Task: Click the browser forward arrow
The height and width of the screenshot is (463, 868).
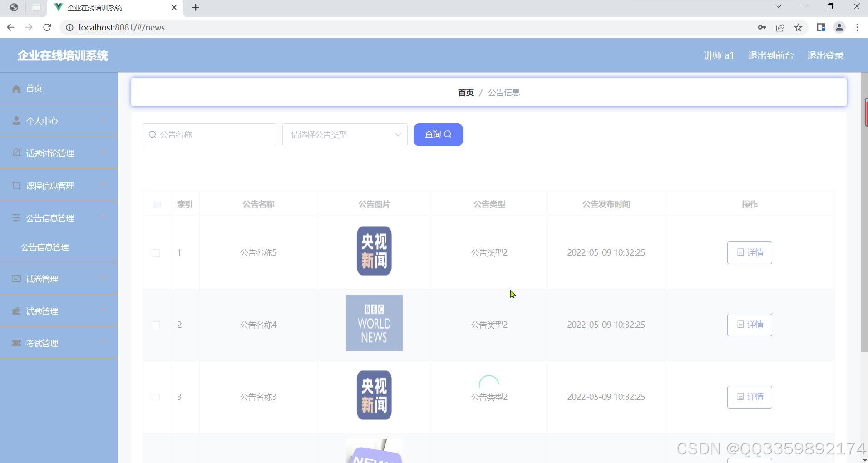Action: tap(29, 27)
